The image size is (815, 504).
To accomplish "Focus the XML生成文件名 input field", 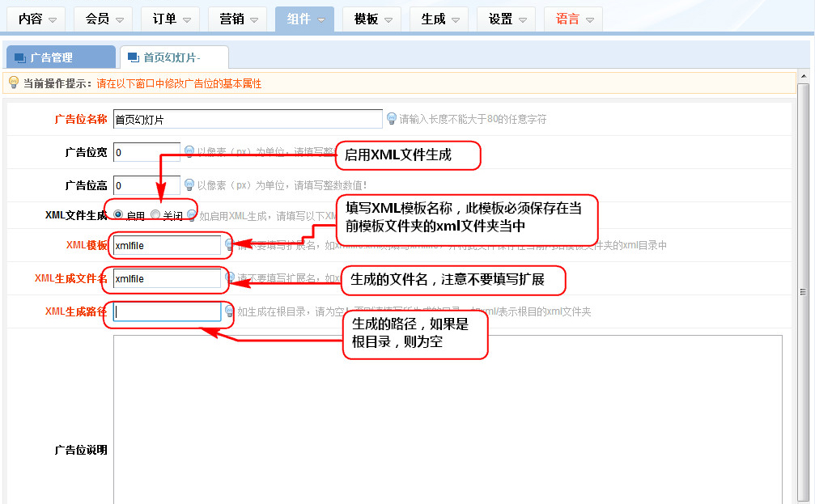I will pos(167,279).
